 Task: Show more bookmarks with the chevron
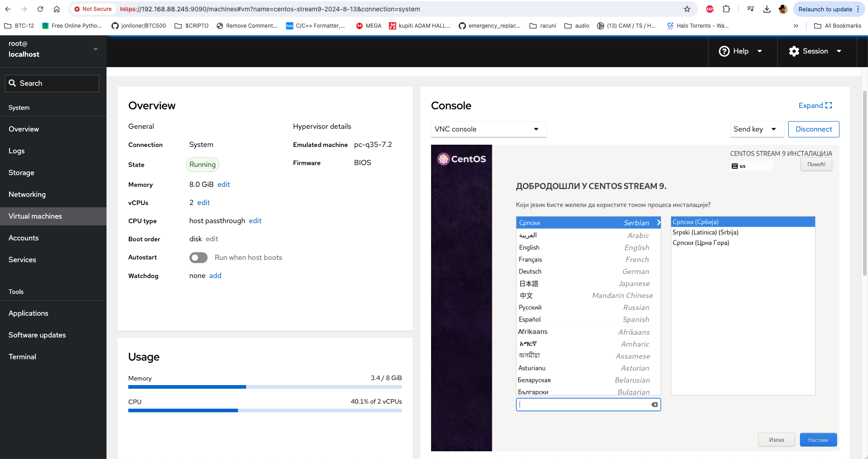click(795, 26)
